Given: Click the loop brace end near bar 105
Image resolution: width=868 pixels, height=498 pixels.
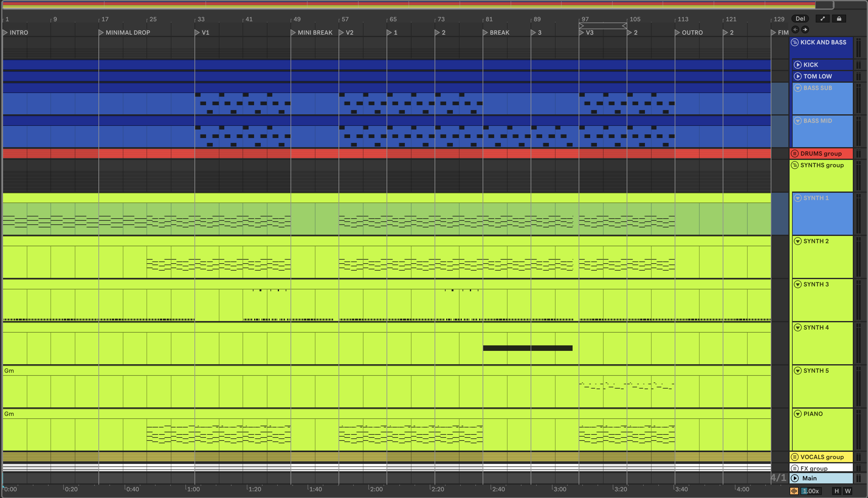Looking at the screenshot, I should click(624, 26).
